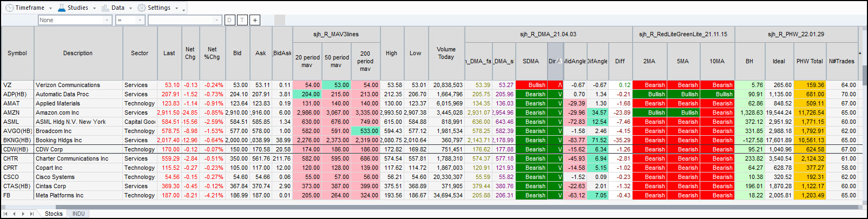Image resolution: width=868 pixels, height=219 pixels.
Task: Click the next sheet tab arrow
Action: pos(23,214)
